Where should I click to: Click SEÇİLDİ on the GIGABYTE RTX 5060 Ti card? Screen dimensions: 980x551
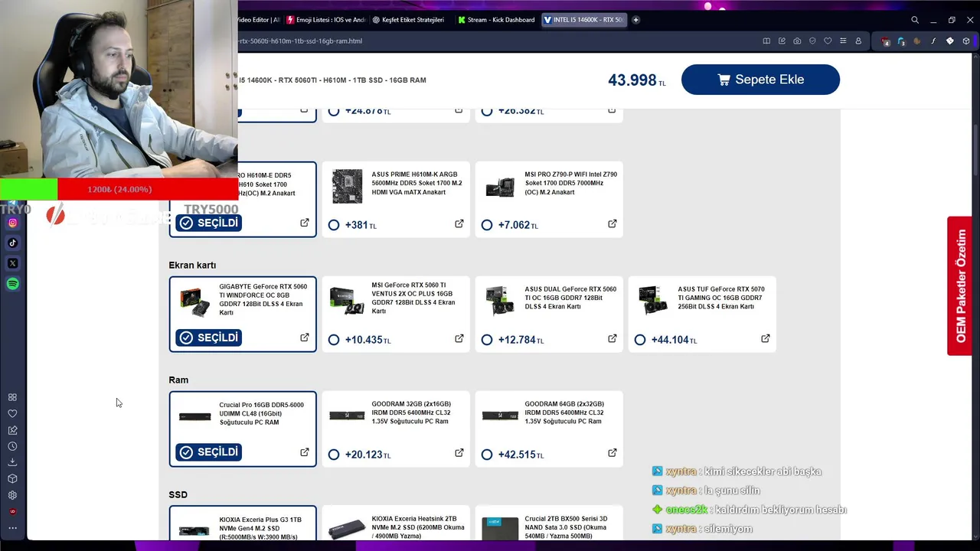tap(209, 337)
